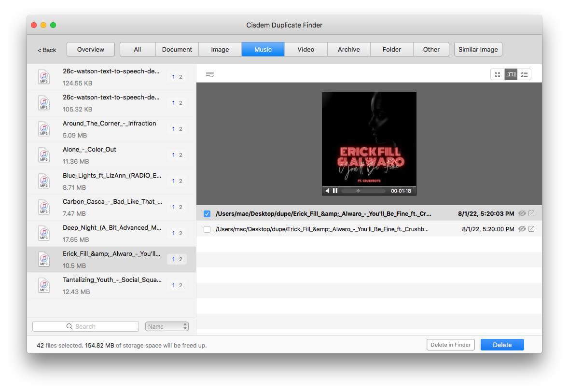Select the Blue_Lights_ft_LizAnn file name
Viewport: 569px width, 392px height.
[x=112, y=176]
